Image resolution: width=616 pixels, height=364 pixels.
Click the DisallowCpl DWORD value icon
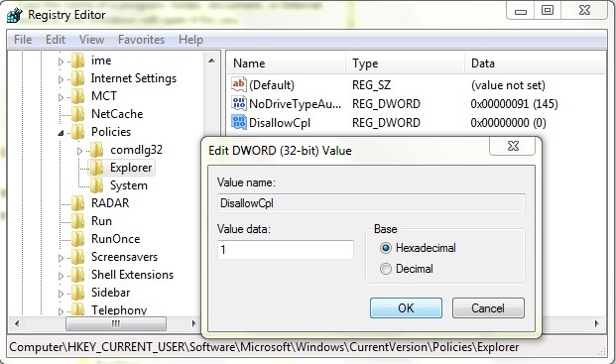tap(239, 122)
